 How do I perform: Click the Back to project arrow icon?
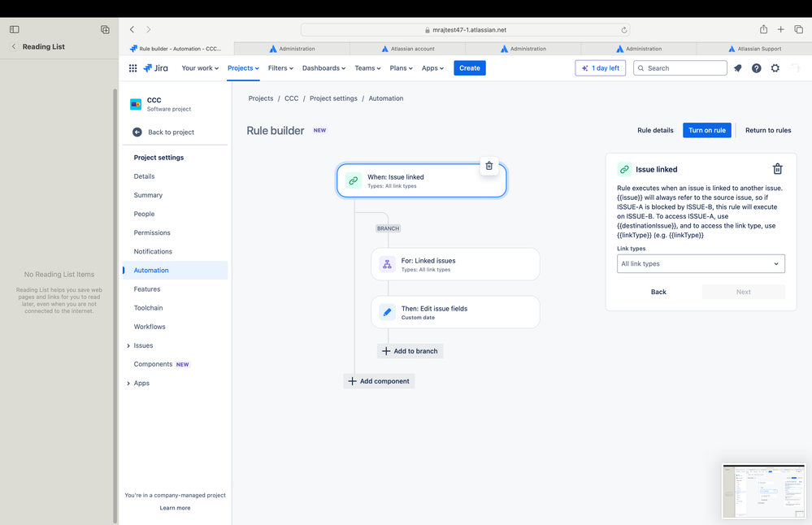pos(137,132)
